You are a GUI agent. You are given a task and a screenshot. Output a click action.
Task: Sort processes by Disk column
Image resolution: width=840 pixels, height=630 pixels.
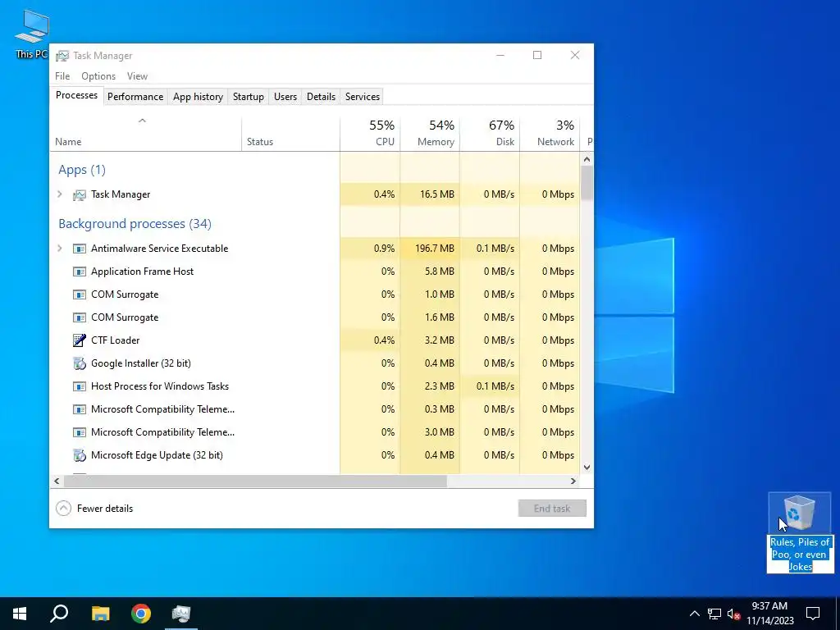click(491, 134)
